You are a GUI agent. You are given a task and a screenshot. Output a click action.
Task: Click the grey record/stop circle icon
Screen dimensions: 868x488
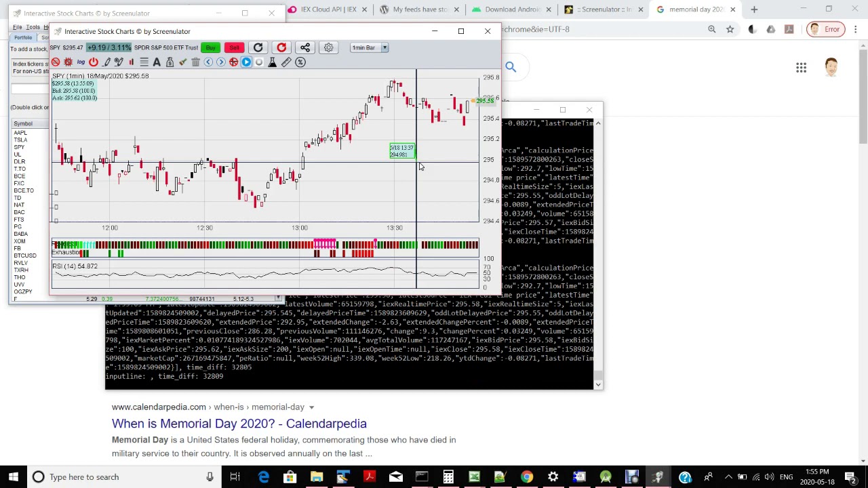(x=259, y=62)
